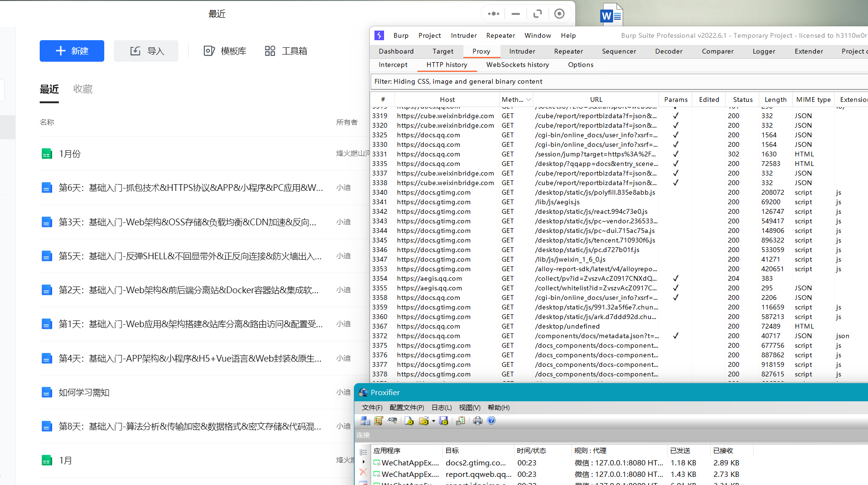
Task: Click Proxifier checklist clipboard toolbar icon
Action: click(461, 420)
